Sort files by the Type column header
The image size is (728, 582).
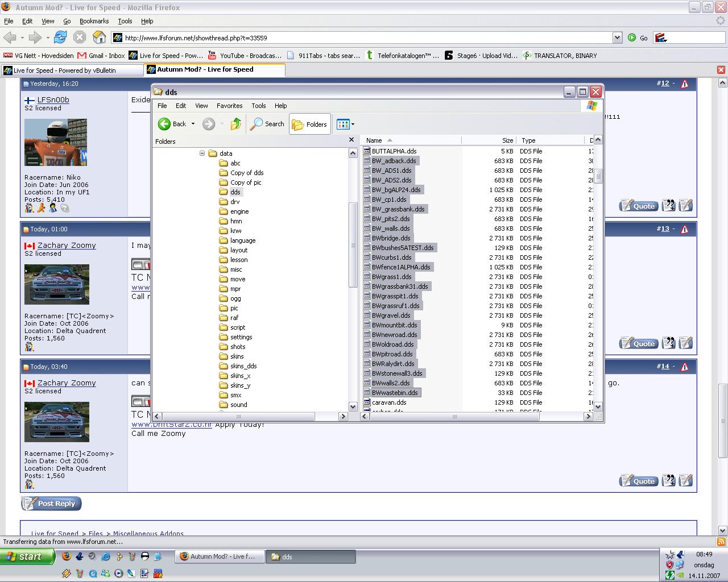(551, 140)
